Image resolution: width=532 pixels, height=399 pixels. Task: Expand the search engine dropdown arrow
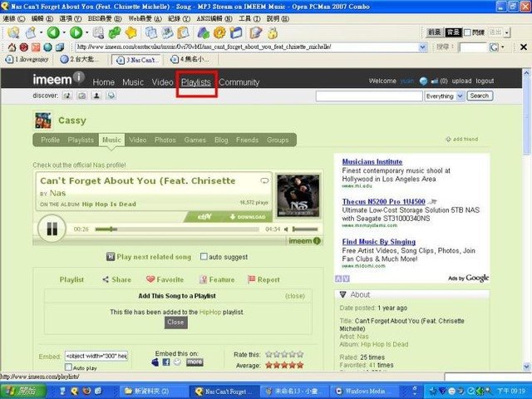pyautogui.click(x=502, y=47)
